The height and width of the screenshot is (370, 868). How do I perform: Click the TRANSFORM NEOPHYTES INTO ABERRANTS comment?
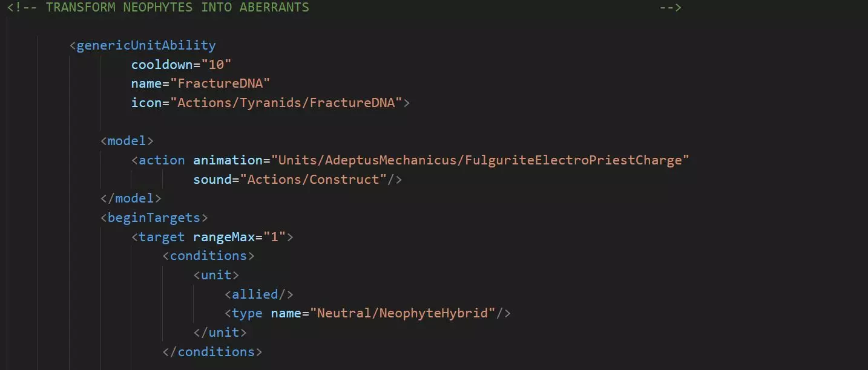tap(177, 7)
